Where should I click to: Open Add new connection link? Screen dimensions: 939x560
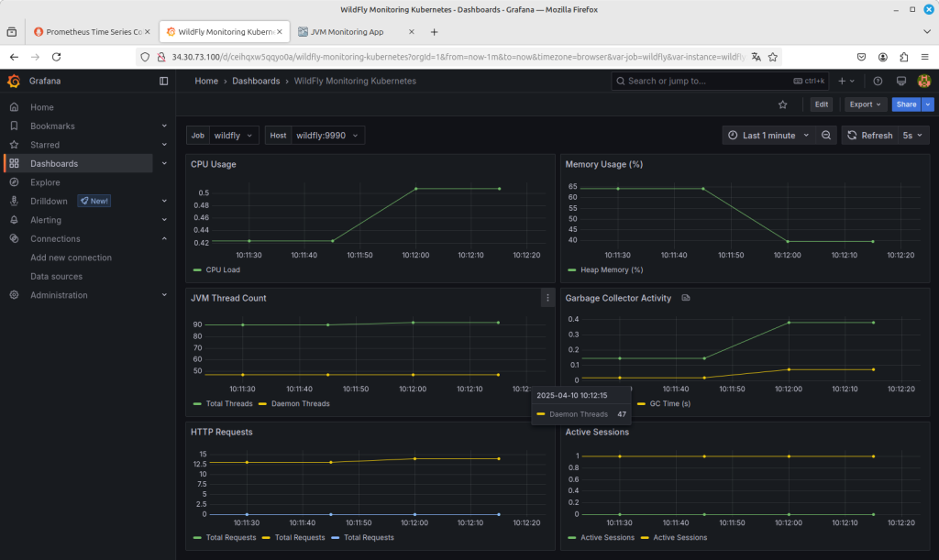(71, 258)
